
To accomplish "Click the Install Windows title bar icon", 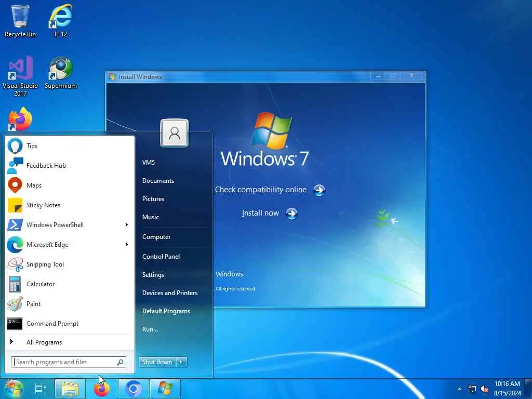I will (112, 77).
